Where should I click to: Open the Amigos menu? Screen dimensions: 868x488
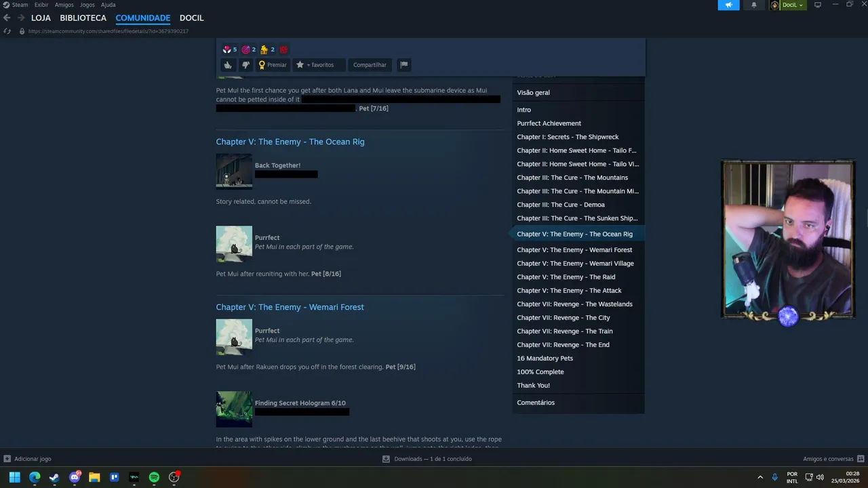pyautogui.click(x=64, y=5)
